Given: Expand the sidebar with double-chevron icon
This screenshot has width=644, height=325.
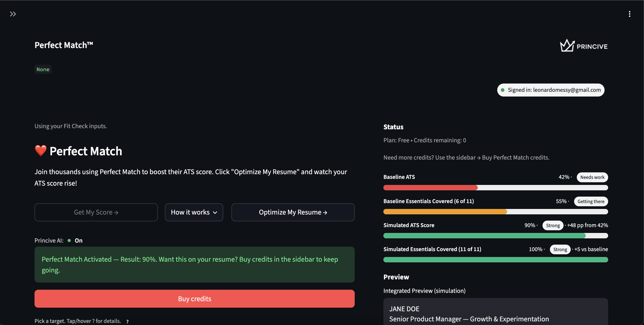Looking at the screenshot, I should 13,14.
